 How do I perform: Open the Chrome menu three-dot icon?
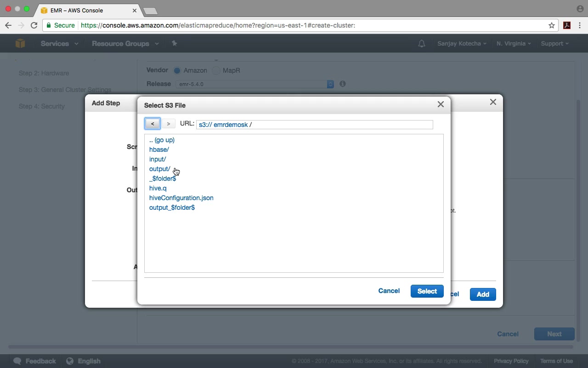580,25
